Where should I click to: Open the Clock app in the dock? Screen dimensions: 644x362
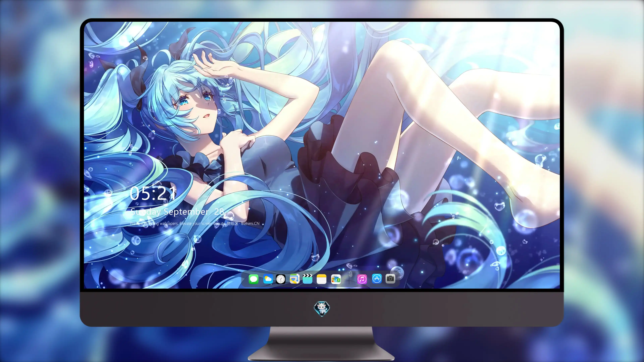point(281,279)
